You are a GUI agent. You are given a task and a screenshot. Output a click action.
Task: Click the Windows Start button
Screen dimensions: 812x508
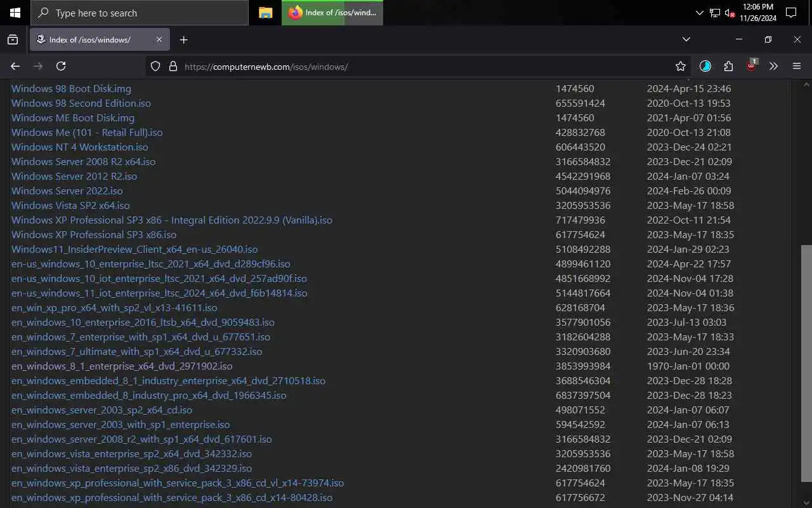tap(15, 13)
